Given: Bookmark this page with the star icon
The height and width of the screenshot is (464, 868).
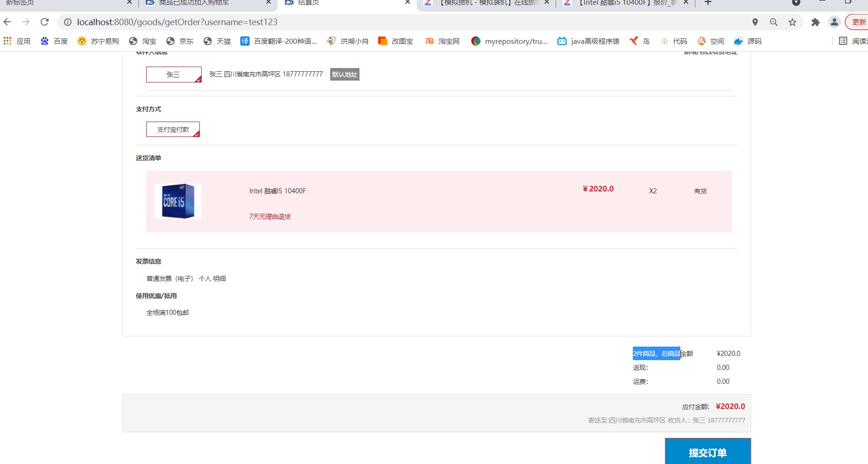Looking at the screenshot, I should point(793,22).
